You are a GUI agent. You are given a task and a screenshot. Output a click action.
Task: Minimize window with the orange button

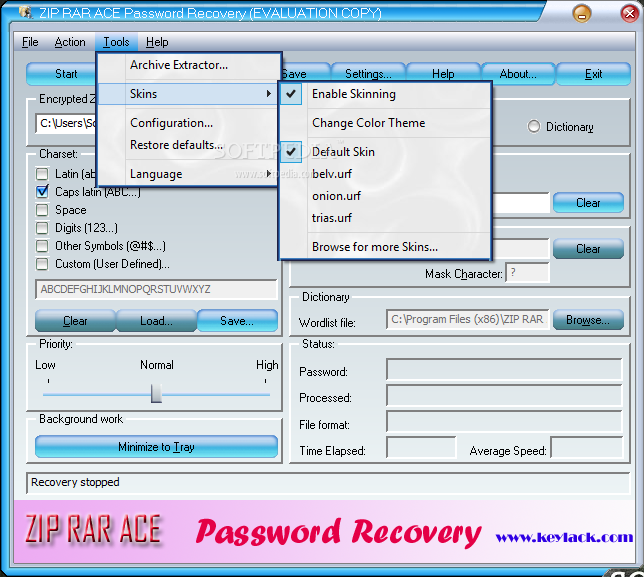point(582,14)
